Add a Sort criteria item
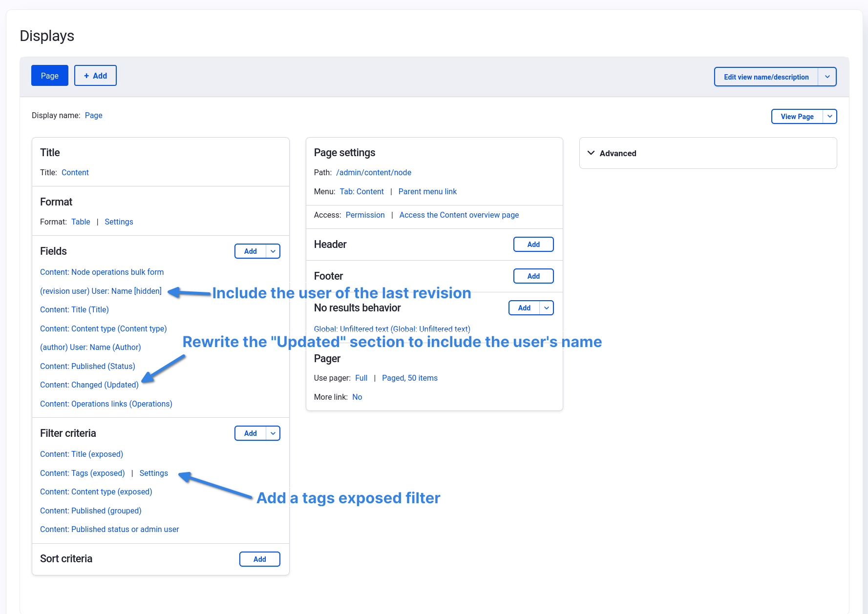 click(x=259, y=559)
